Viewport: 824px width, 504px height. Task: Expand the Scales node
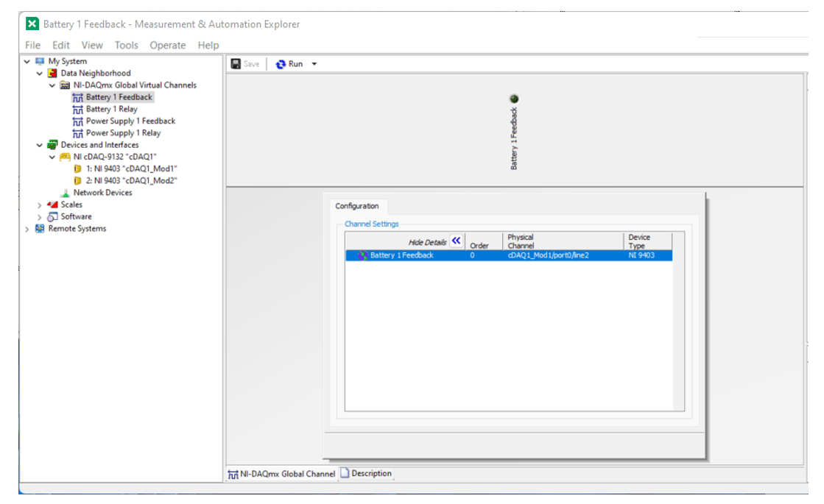pyautogui.click(x=40, y=205)
